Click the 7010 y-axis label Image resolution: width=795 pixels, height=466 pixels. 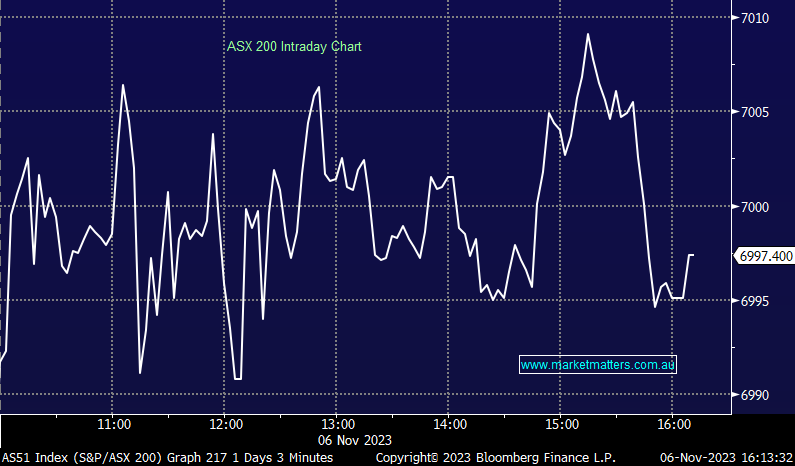756,18
